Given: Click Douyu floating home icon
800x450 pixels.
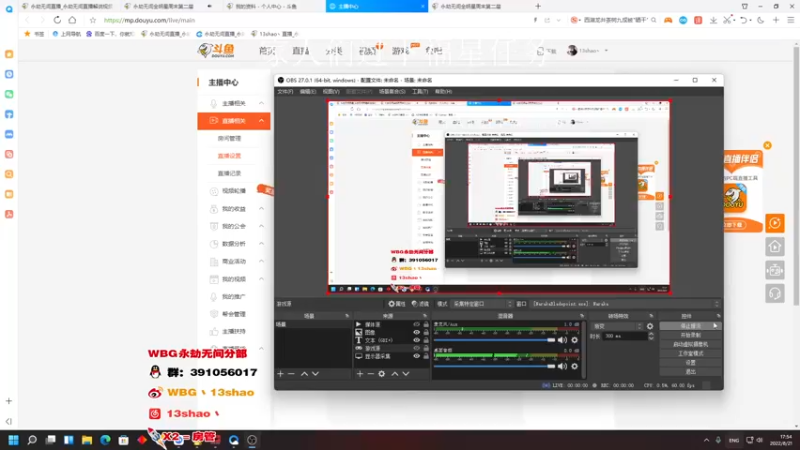Looking at the screenshot, I should click(x=774, y=247).
